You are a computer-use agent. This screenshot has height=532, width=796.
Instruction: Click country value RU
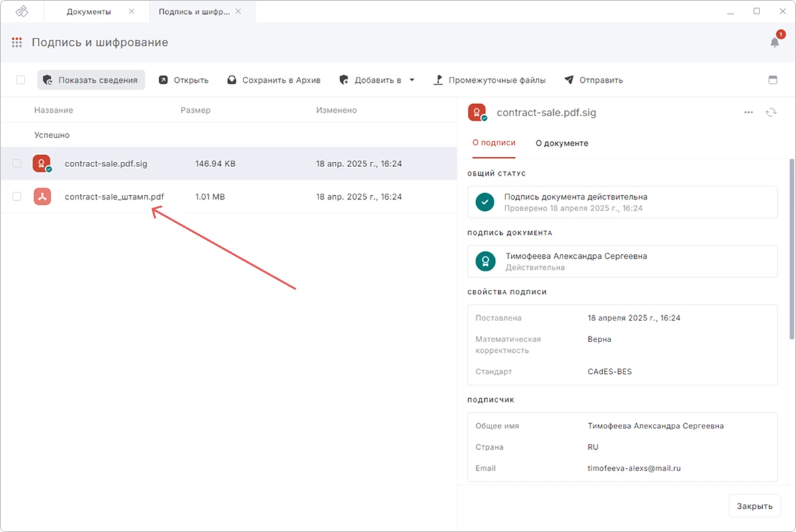click(593, 447)
